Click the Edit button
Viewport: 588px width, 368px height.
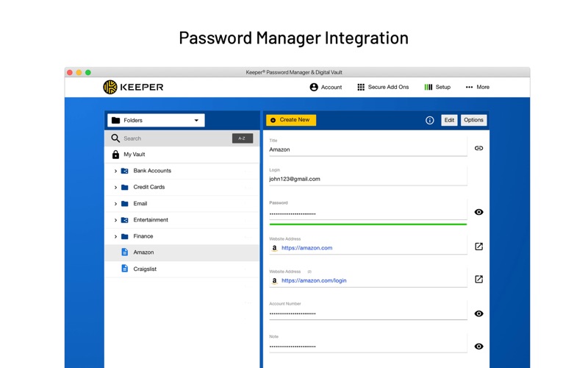(449, 120)
